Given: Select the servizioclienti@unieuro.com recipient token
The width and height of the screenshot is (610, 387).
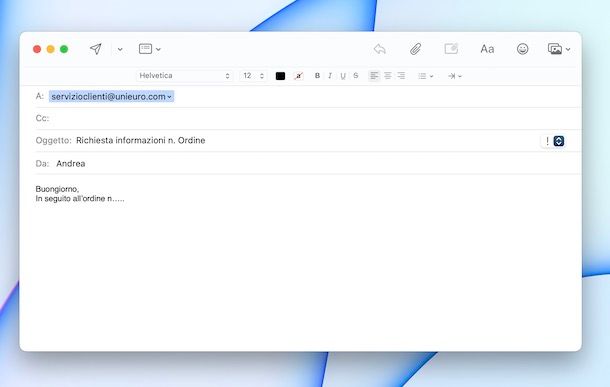Looking at the screenshot, I should click(x=112, y=96).
